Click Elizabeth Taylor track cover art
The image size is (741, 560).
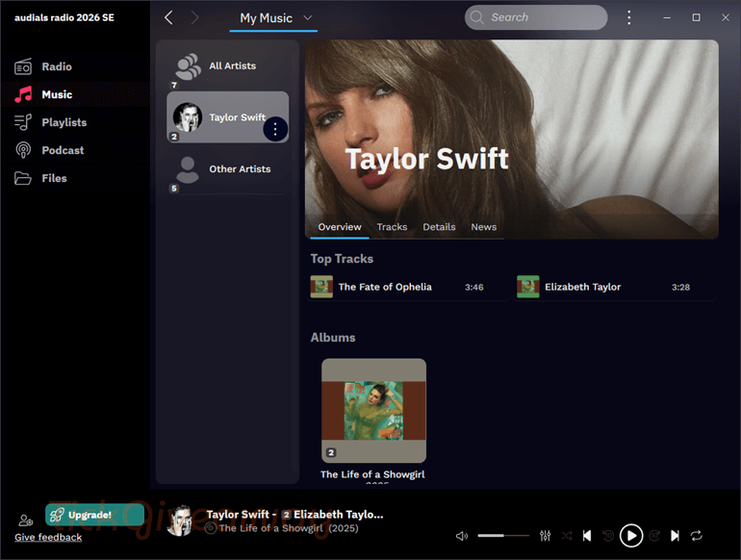click(528, 287)
